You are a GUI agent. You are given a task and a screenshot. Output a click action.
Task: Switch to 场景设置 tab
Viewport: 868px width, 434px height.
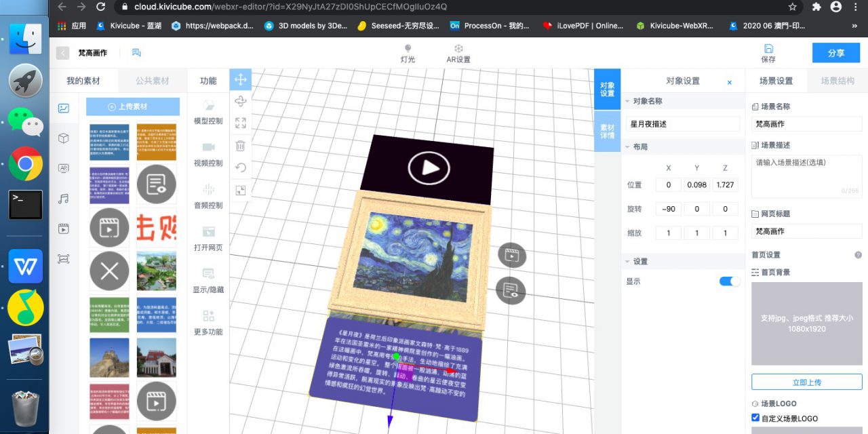[x=776, y=81]
